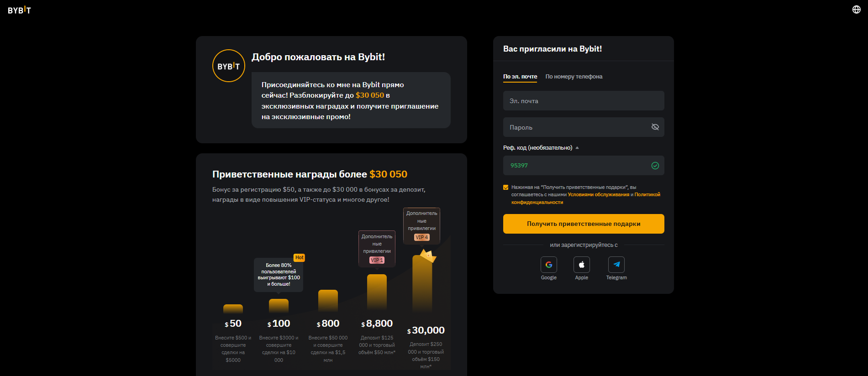Click the VIP 1 badge
Image resolution: width=868 pixels, height=376 pixels.
pyautogui.click(x=377, y=260)
